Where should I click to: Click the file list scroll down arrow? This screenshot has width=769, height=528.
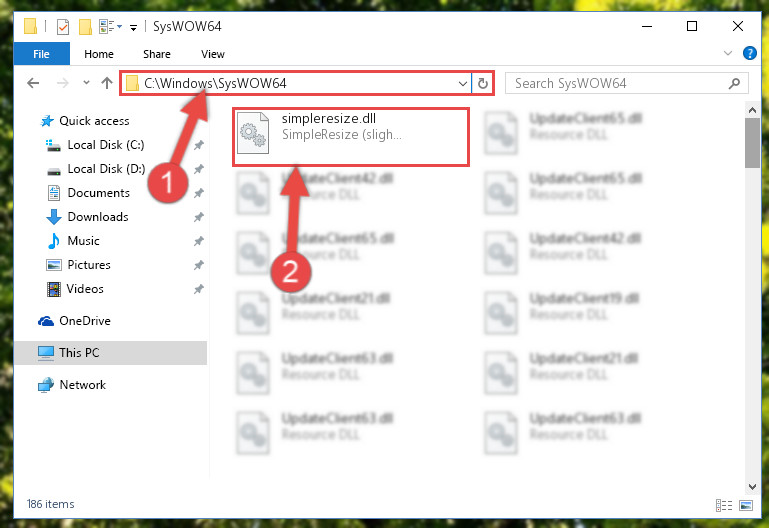click(752, 486)
